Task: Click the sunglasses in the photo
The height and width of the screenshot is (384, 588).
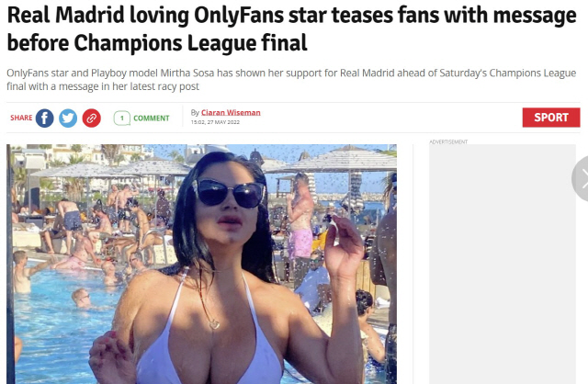Action: 229,193
